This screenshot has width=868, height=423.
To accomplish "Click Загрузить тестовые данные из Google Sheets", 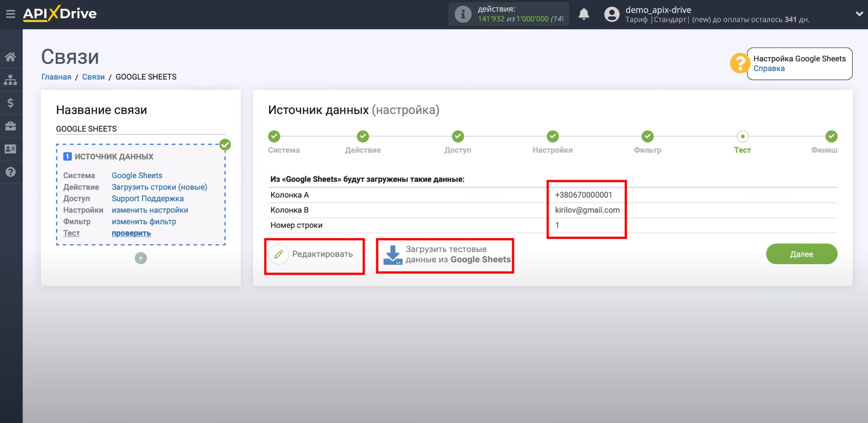I will click(446, 254).
